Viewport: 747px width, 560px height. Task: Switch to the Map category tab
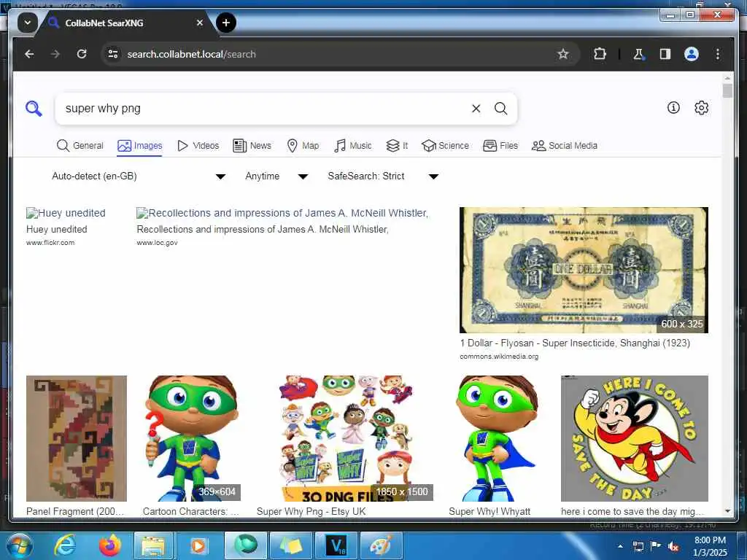coord(303,146)
